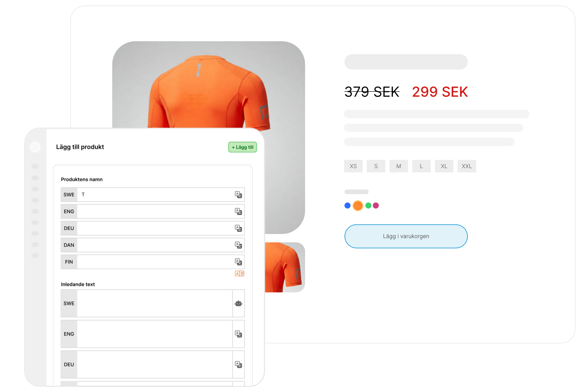Click the SWE product name input field
The height and width of the screenshot is (392, 587).
pos(155,195)
